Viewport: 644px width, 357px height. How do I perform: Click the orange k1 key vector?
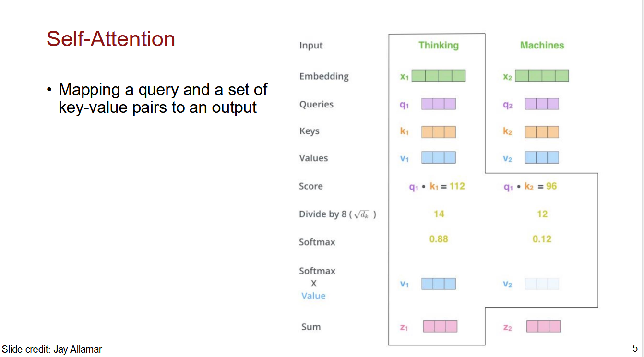[x=439, y=132]
